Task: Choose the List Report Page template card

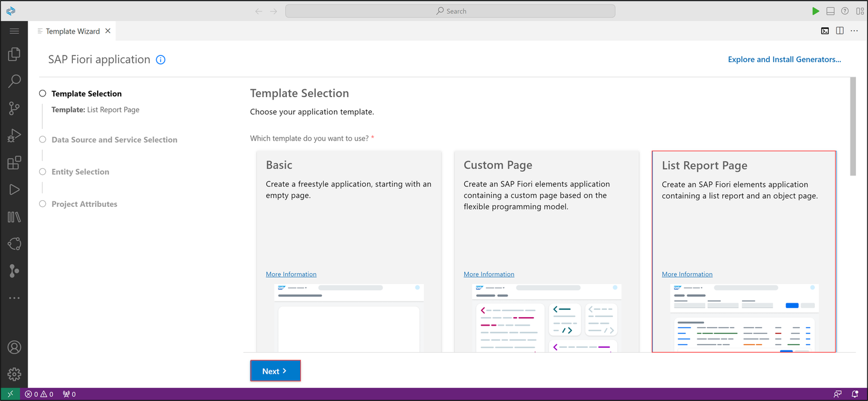Action: point(744,251)
